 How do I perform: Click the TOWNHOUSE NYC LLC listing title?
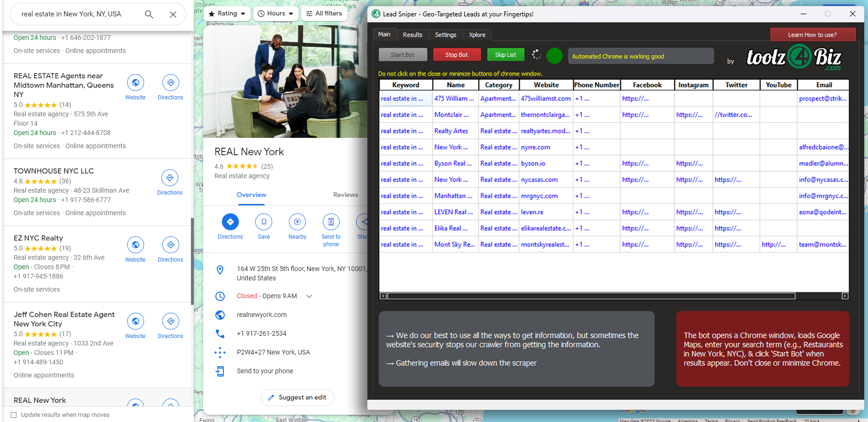[54, 171]
